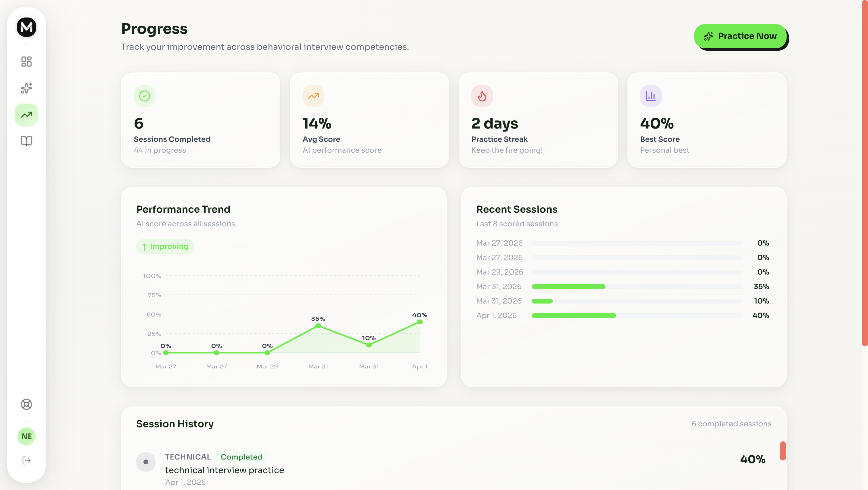The image size is (868, 490).
Task: Open the dashboard grid icon
Action: coord(26,61)
